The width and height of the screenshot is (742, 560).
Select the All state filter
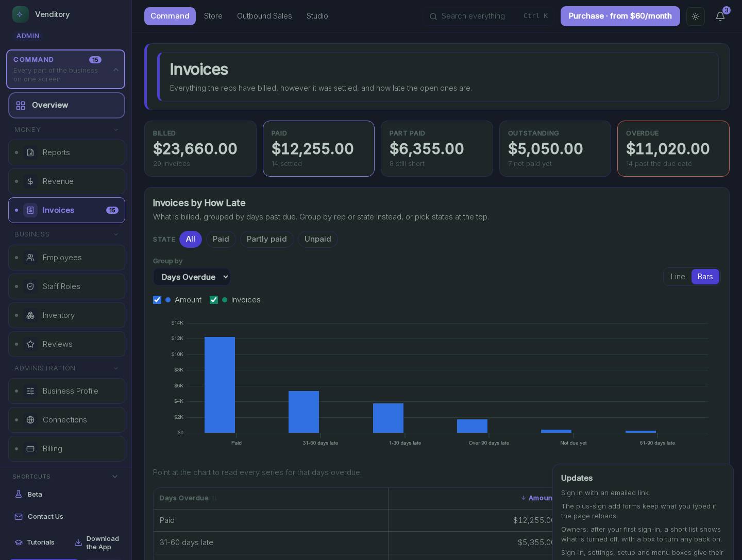pos(191,239)
